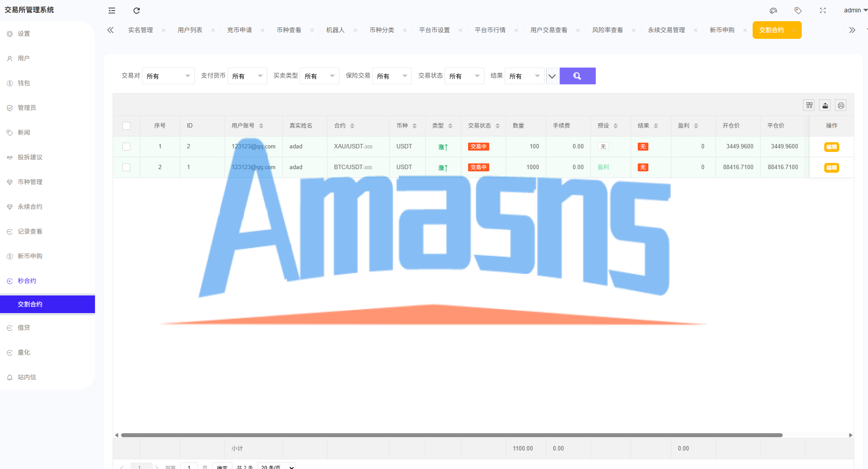Screen dimensions: 868x469
Task: Open the 交易对 dropdown
Action: coord(168,76)
